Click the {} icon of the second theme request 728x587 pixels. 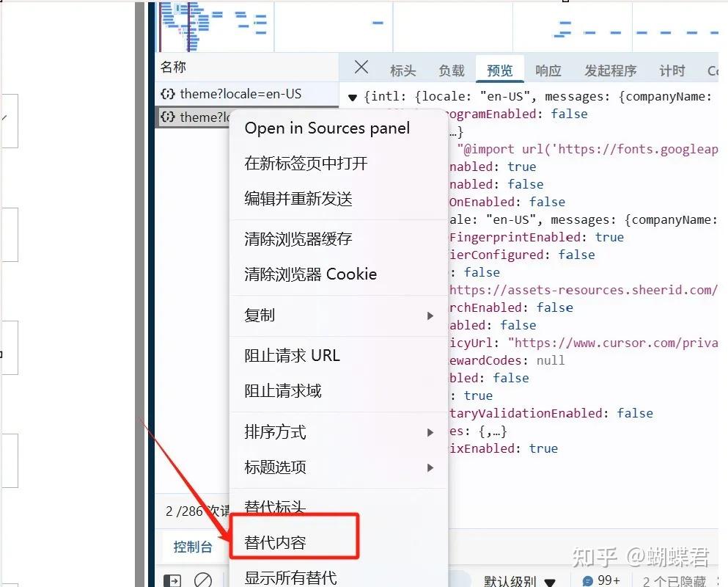click(169, 117)
